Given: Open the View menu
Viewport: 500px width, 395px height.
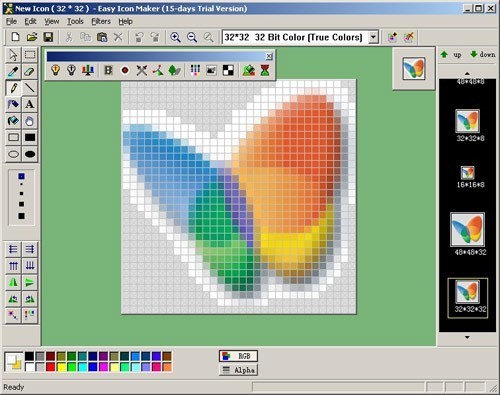Looking at the screenshot, I should click(52, 21).
